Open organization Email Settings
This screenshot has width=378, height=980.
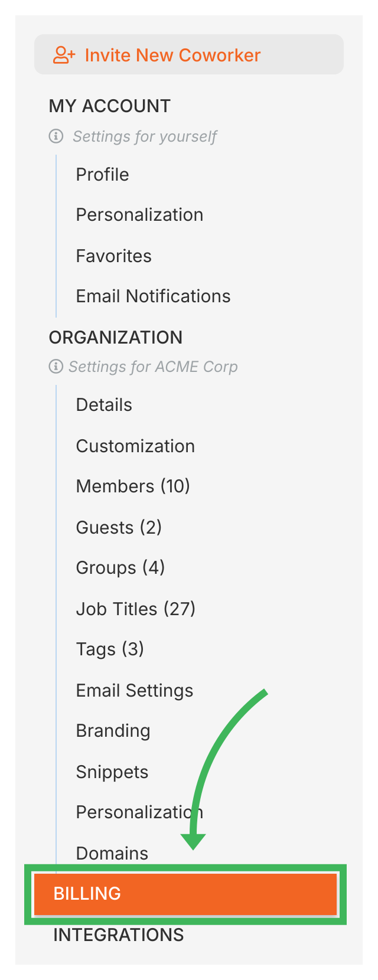pos(134,691)
